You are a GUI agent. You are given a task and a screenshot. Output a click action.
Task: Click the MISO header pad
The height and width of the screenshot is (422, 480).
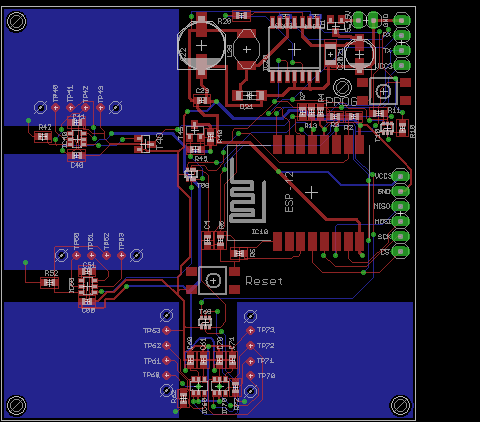[401, 206]
